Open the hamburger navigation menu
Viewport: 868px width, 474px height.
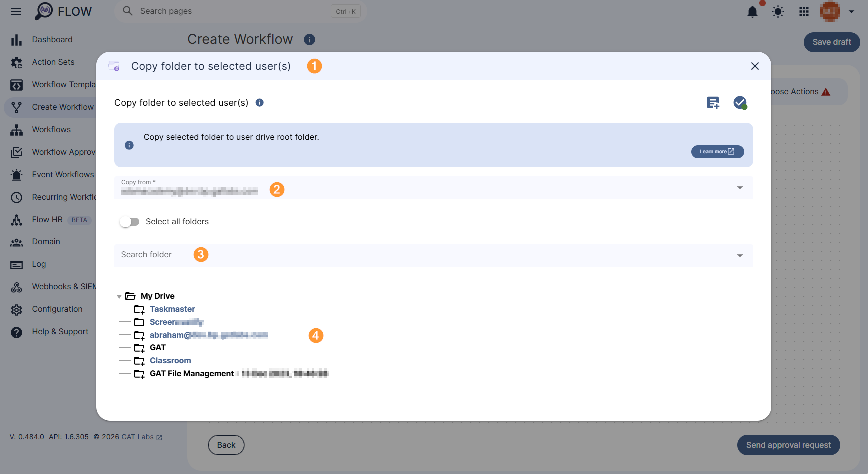click(x=16, y=11)
